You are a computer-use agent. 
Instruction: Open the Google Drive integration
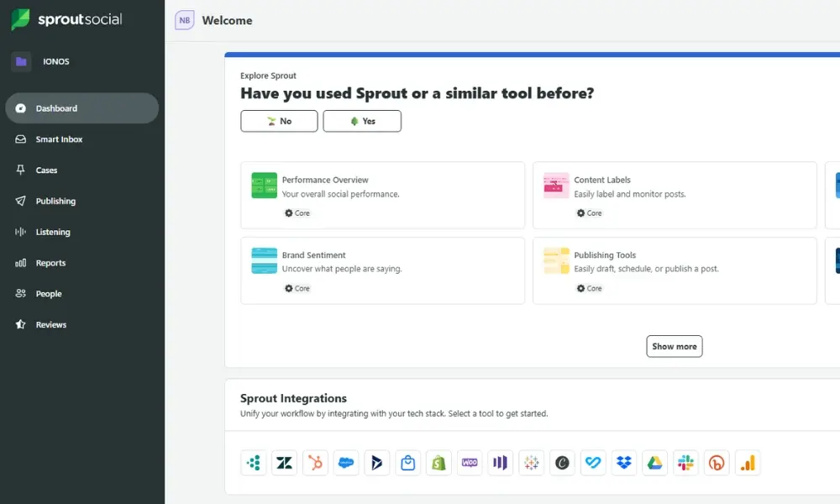654,463
